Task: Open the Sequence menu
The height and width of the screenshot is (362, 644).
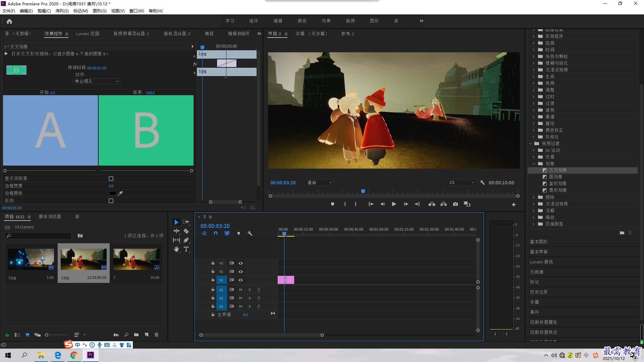Action: 62,11
